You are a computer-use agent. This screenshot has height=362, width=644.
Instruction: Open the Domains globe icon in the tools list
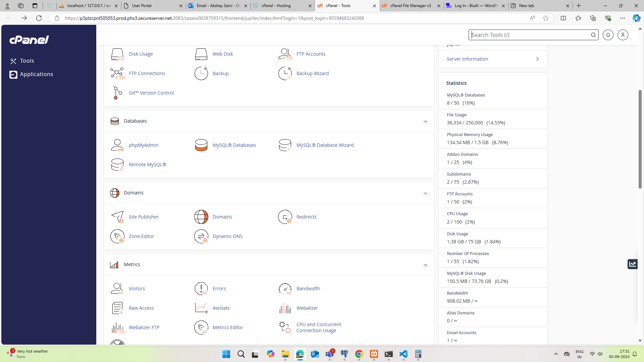click(201, 217)
